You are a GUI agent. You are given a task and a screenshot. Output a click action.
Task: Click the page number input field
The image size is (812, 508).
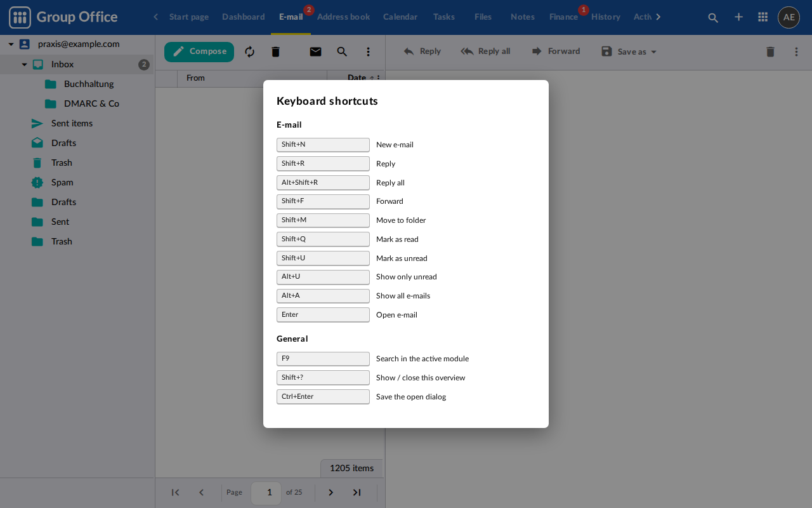click(x=266, y=492)
